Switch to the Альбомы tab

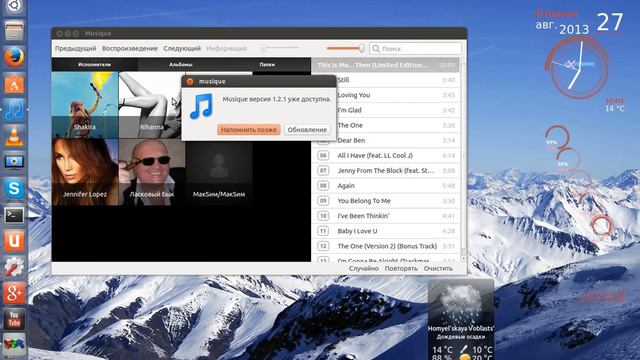[x=181, y=64]
